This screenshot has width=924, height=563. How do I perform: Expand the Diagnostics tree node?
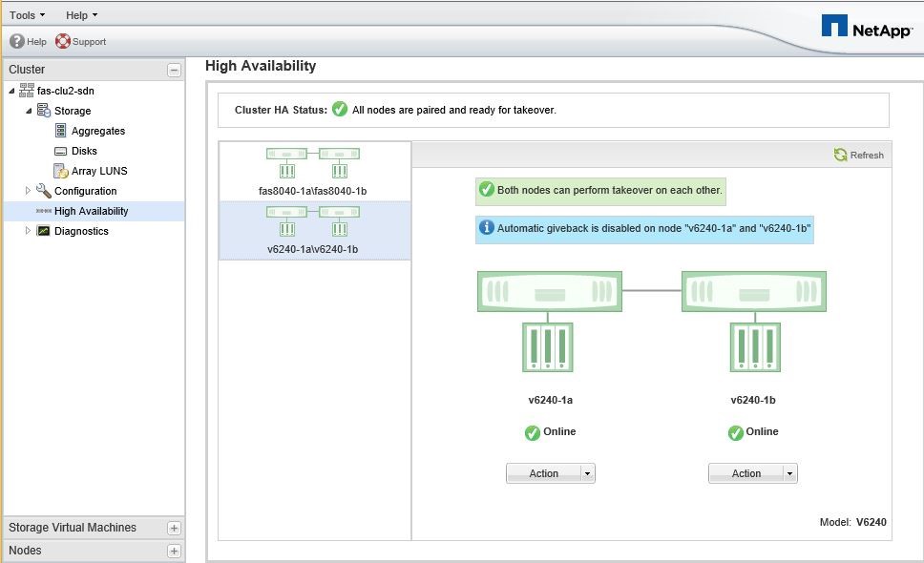[28, 230]
